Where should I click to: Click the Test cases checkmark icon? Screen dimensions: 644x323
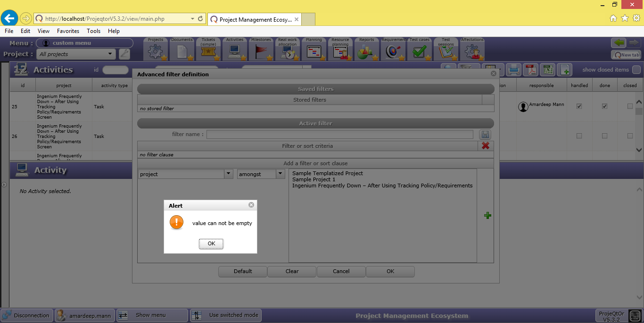[x=419, y=49]
